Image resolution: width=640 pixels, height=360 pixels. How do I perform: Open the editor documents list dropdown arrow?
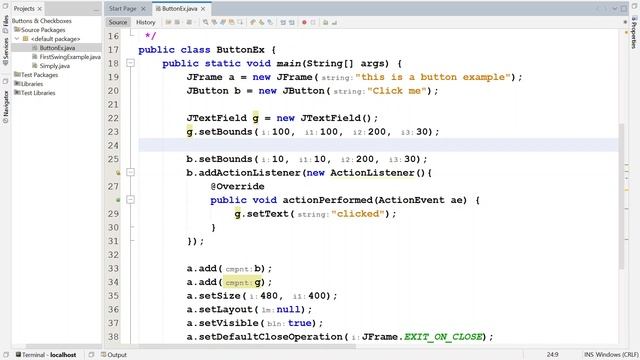tap(615, 9)
